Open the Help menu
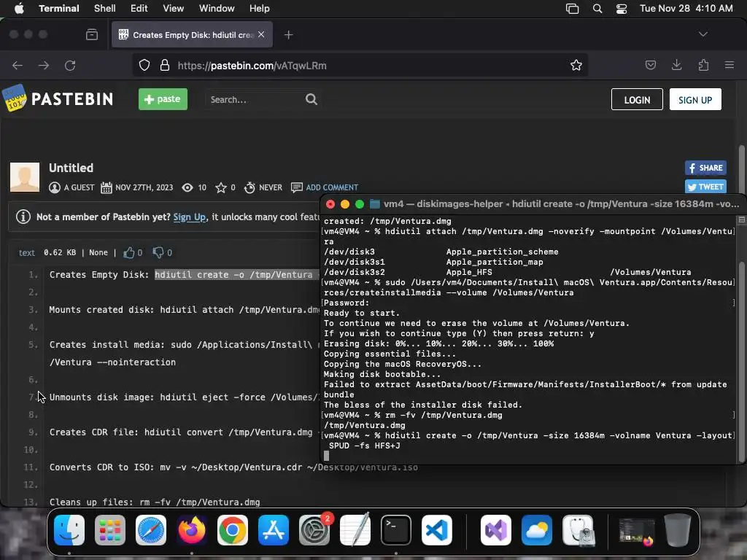Viewport: 747px width, 560px height. 259,8
